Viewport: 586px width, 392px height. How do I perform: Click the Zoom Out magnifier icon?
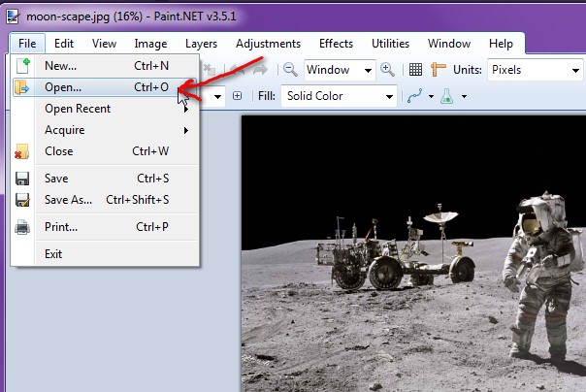[290, 70]
